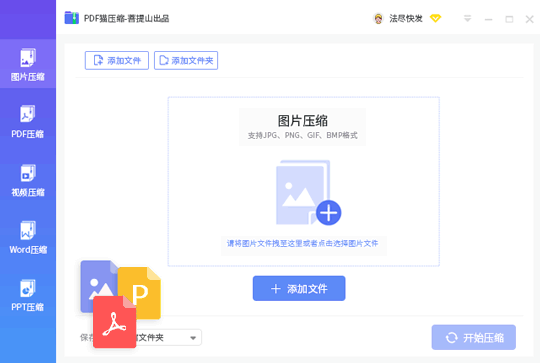The height and width of the screenshot is (363, 540).
Task: Click the PDF猫压缩 app logo icon
Action: pos(72,18)
